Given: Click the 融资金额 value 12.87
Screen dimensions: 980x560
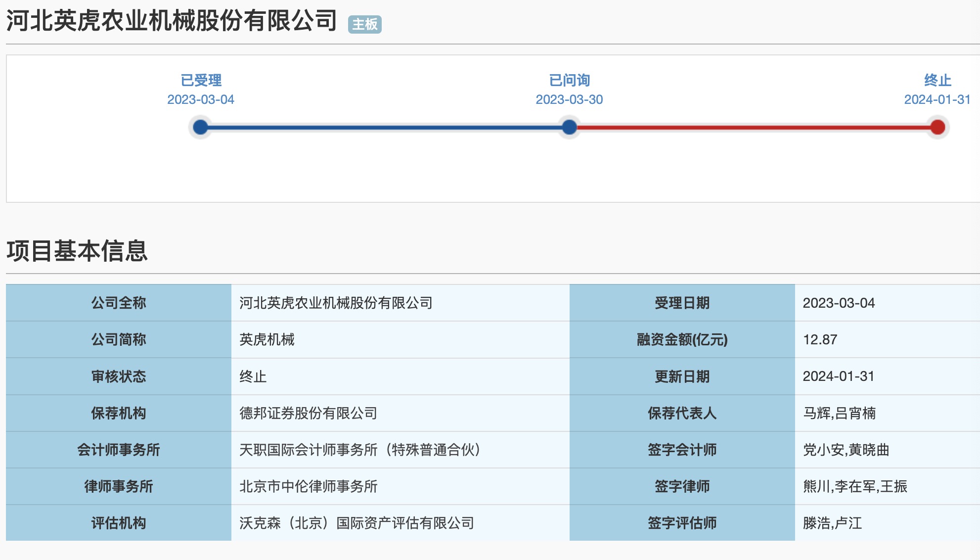Looking at the screenshot, I should coord(820,339).
